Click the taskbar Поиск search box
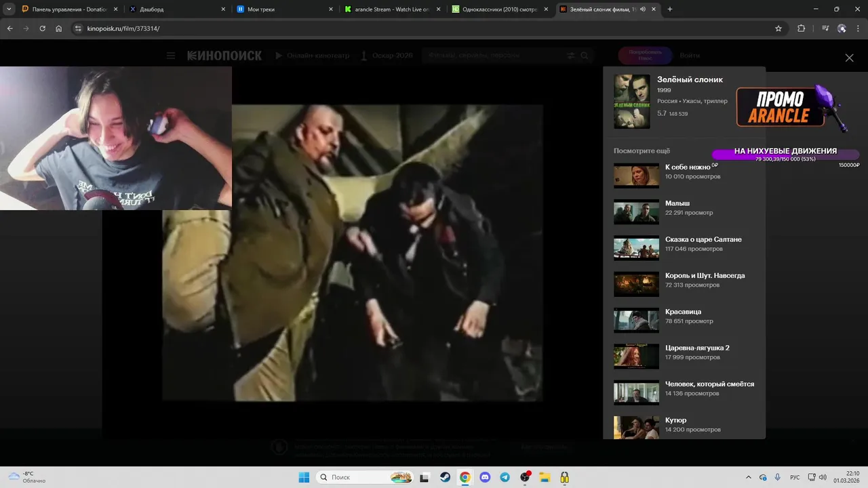This screenshot has width=868, height=488. [x=365, y=477]
